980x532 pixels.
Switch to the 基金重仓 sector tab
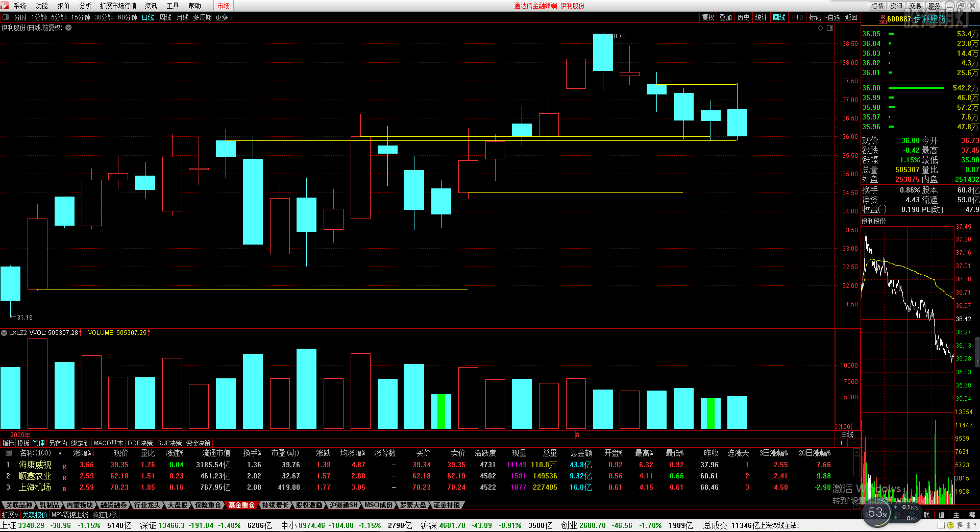point(241,505)
